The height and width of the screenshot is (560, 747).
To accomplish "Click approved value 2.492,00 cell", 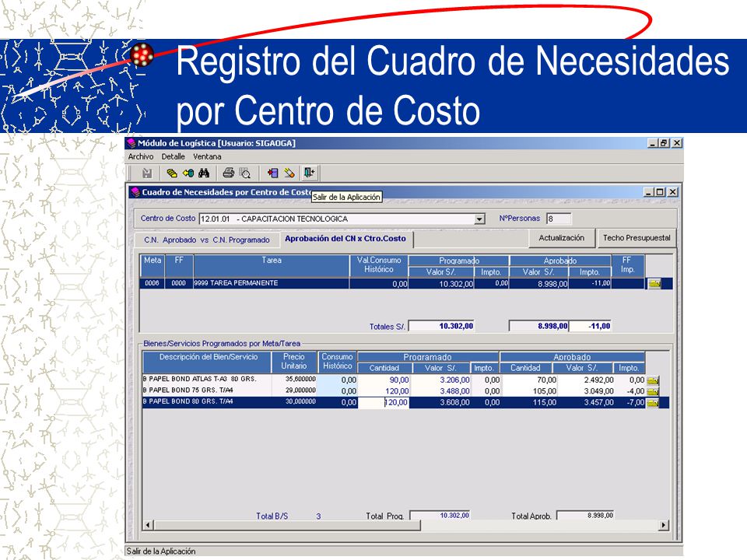I will tap(587, 380).
